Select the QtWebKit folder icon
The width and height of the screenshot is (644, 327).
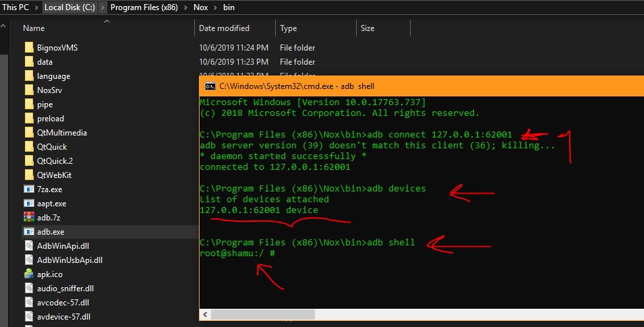(29, 175)
